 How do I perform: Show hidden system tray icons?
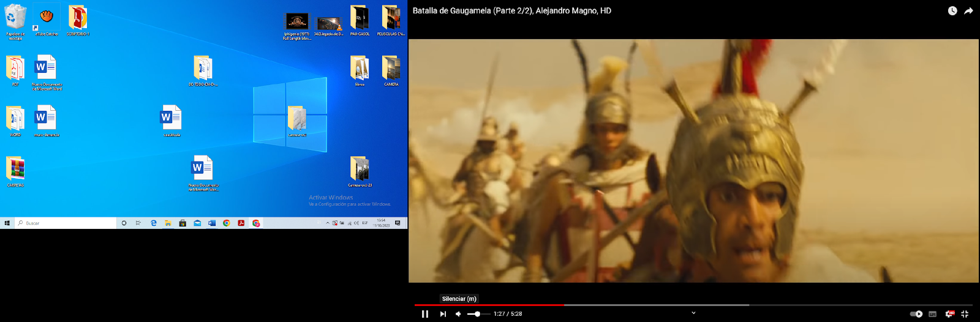tap(328, 223)
